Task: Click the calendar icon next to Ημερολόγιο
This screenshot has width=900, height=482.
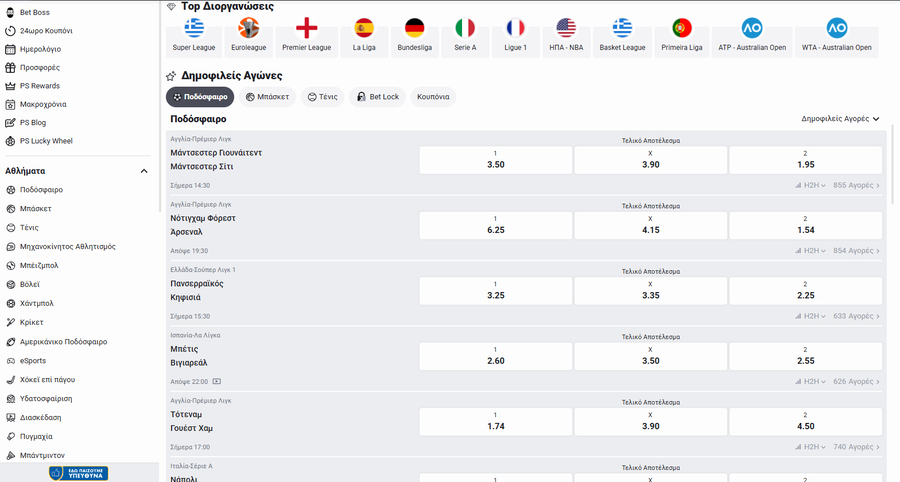Action: click(10, 49)
